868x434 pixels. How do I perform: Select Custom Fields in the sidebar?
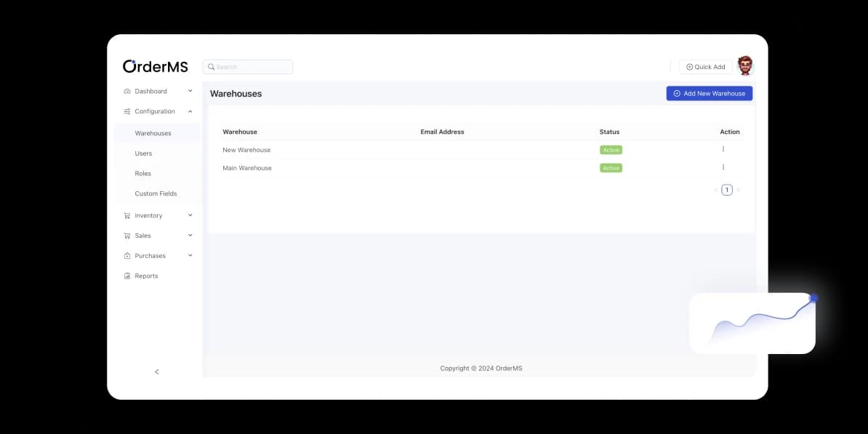coord(156,194)
